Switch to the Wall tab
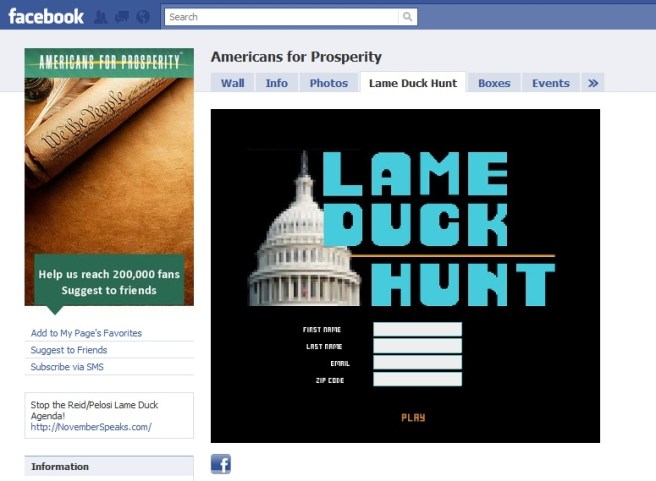Screen dimensions: 656x481 coord(233,83)
